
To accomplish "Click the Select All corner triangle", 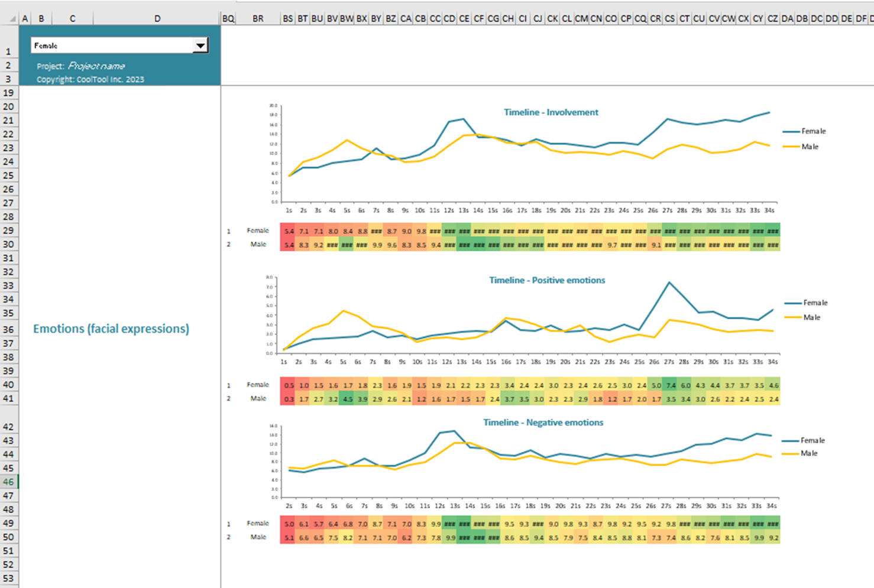I will coord(12,19).
